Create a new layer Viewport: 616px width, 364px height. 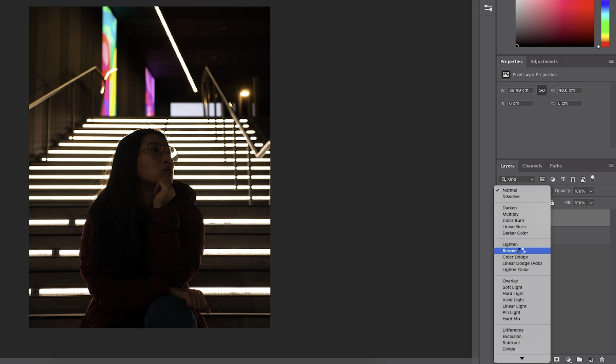click(591, 360)
